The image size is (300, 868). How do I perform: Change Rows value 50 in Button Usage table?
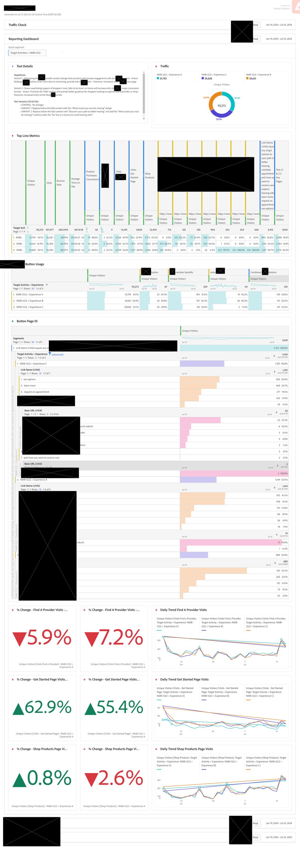point(33,289)
